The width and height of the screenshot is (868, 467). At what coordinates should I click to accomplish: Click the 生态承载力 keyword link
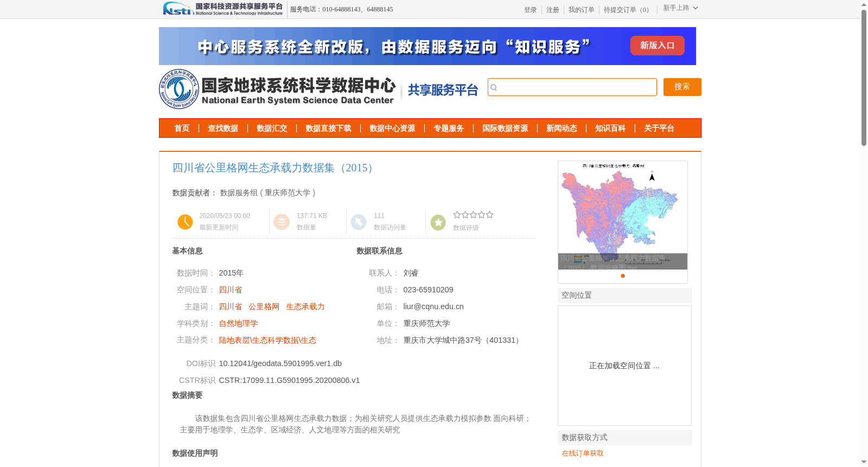305,306
